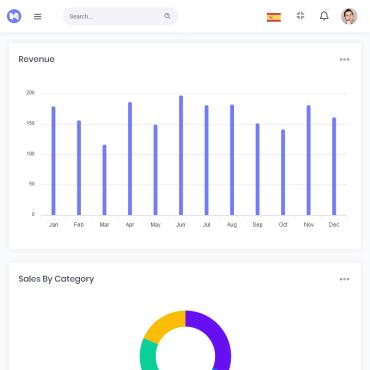The image size is (370, 370).
Task: Click the Jun revenue bar
Action: tap(181, 155)
